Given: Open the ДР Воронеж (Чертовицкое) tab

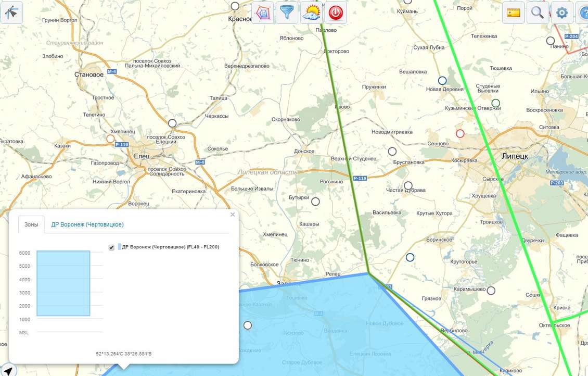Looking at the screenshot, I should (x=87, y=224).
